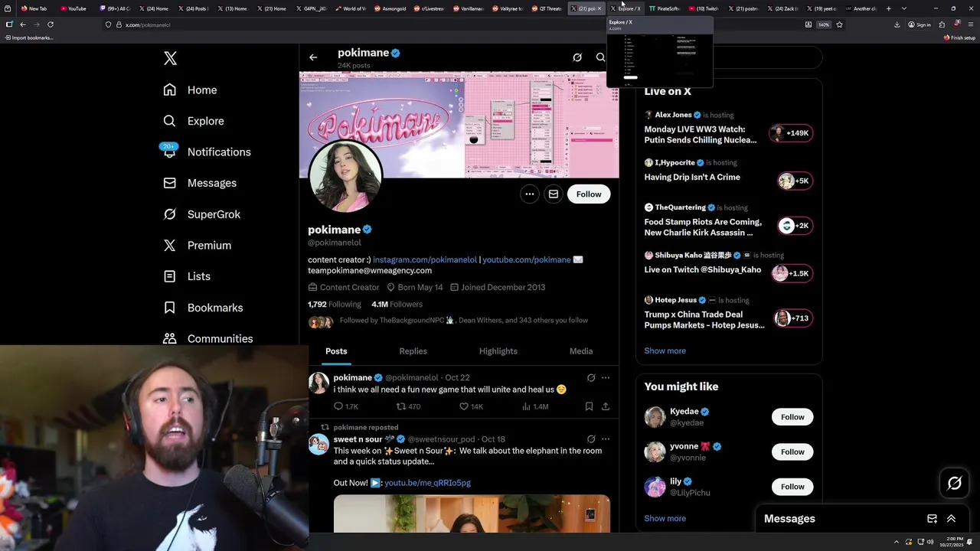Switch to the Replies tab

tap(413, 351)
